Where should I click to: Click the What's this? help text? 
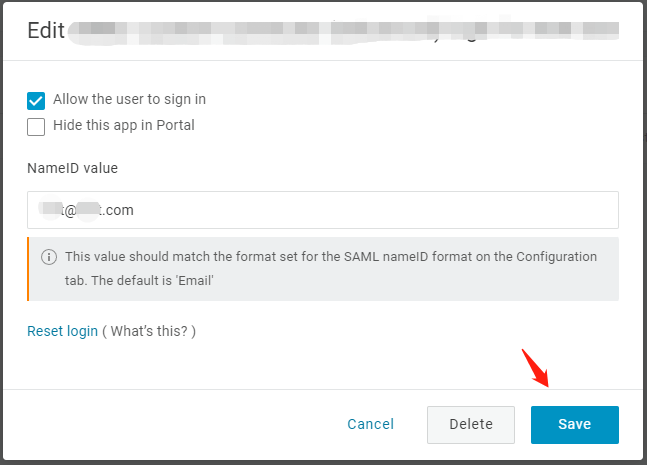pos(149,331)
